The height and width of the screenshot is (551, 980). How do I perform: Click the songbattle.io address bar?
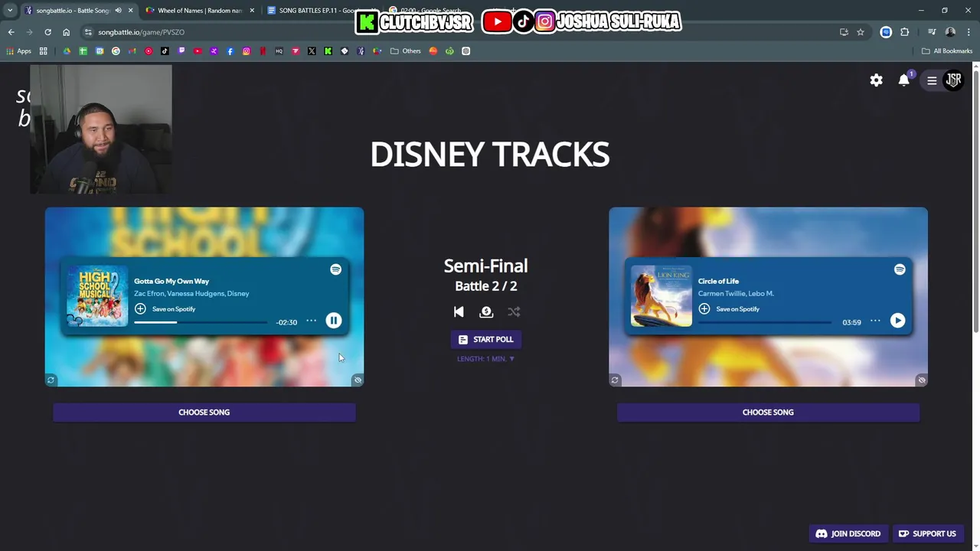(459, 32)
